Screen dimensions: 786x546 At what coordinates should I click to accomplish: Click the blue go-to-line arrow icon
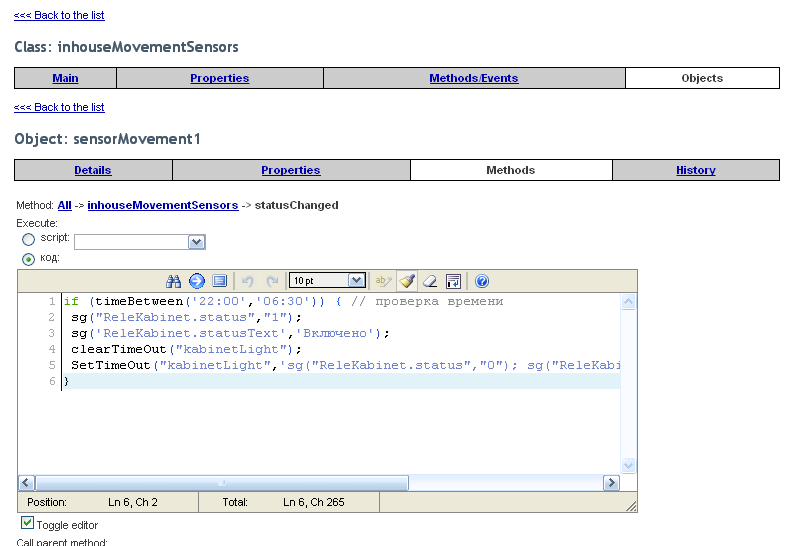tap(197, 281)
